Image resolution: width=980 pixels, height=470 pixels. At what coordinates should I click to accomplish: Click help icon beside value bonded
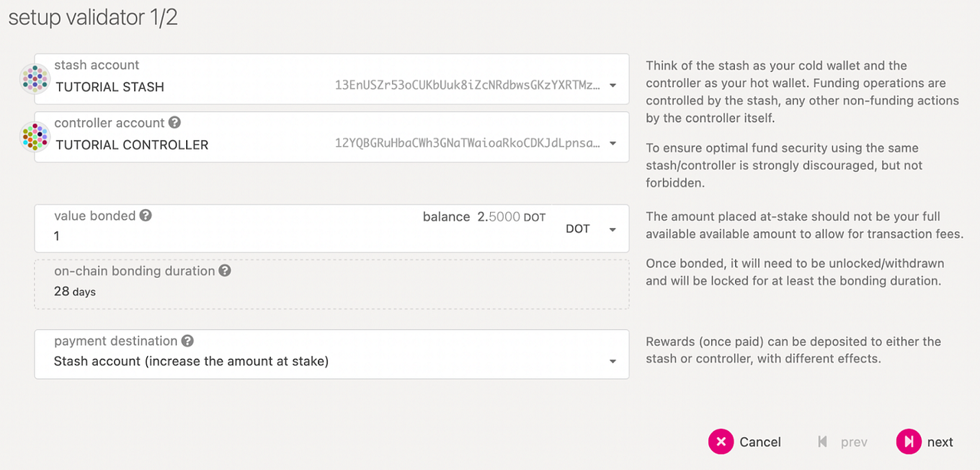[145, 216]
